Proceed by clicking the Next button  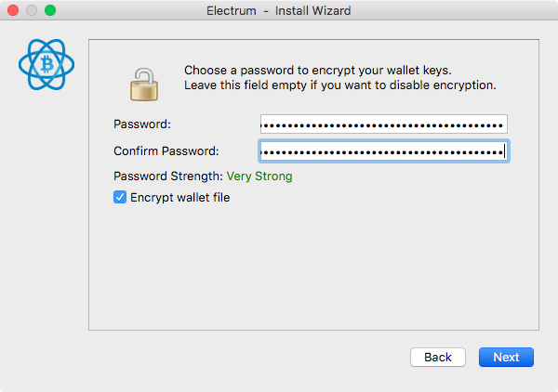pos(506,357)
